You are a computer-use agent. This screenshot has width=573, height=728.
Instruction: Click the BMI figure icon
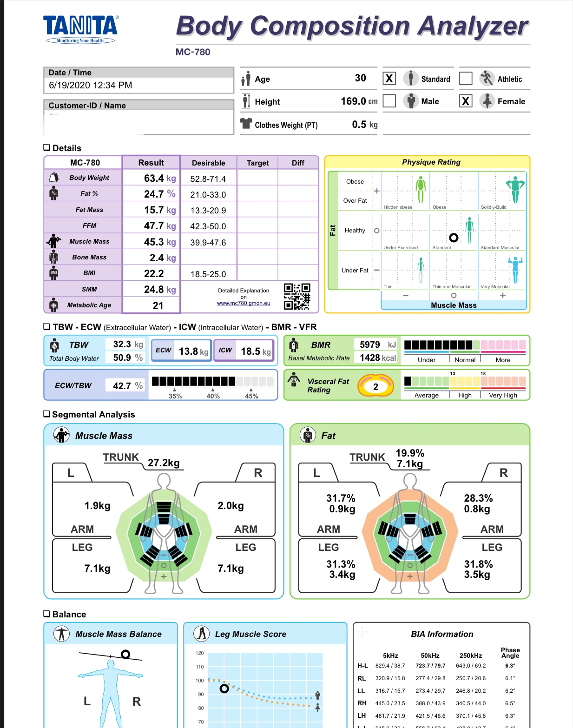tap(54, 273)
